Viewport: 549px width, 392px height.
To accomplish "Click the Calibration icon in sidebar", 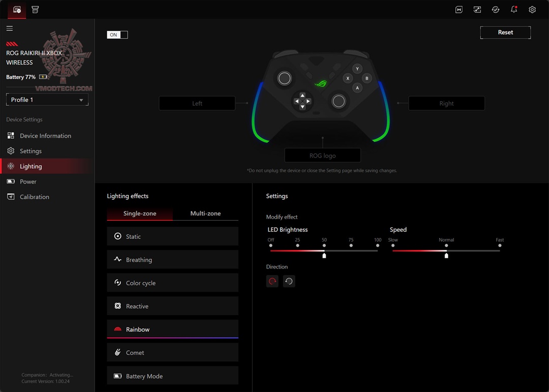I will pos(11,197).
